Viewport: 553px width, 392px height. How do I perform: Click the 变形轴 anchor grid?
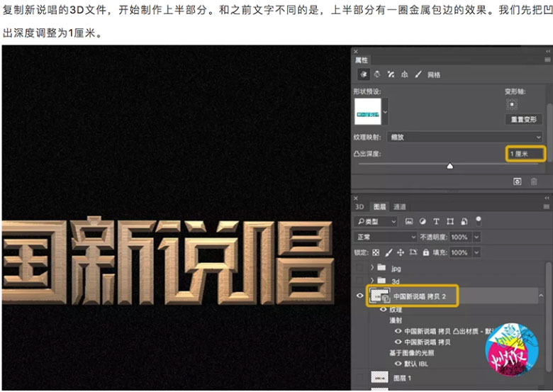(x=512, y=104)
